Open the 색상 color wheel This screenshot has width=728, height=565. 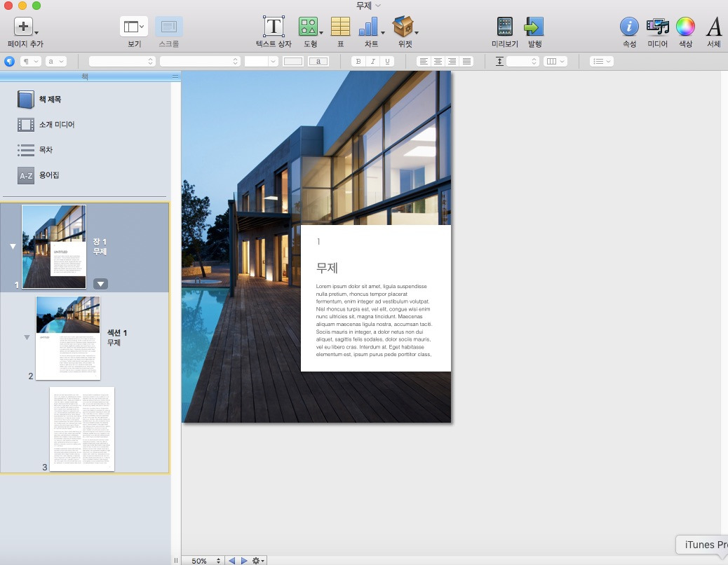[685, 27]
